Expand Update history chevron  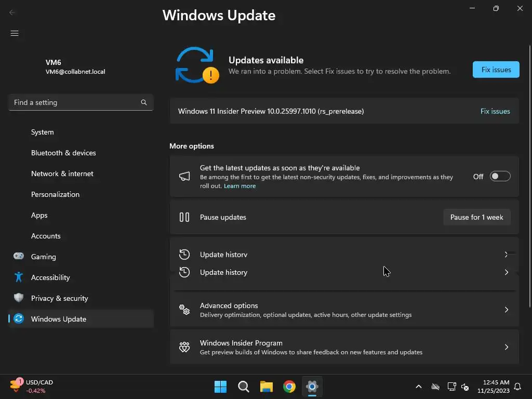tap(506, 272)
